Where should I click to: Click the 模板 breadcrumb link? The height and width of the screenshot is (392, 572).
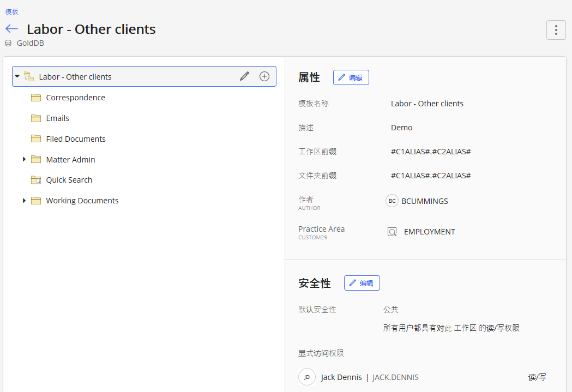pos(12,11)
